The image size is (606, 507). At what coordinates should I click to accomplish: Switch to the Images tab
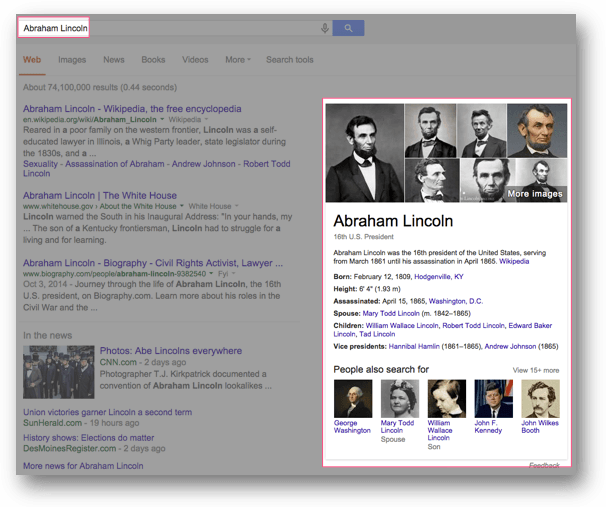point(72,60)
